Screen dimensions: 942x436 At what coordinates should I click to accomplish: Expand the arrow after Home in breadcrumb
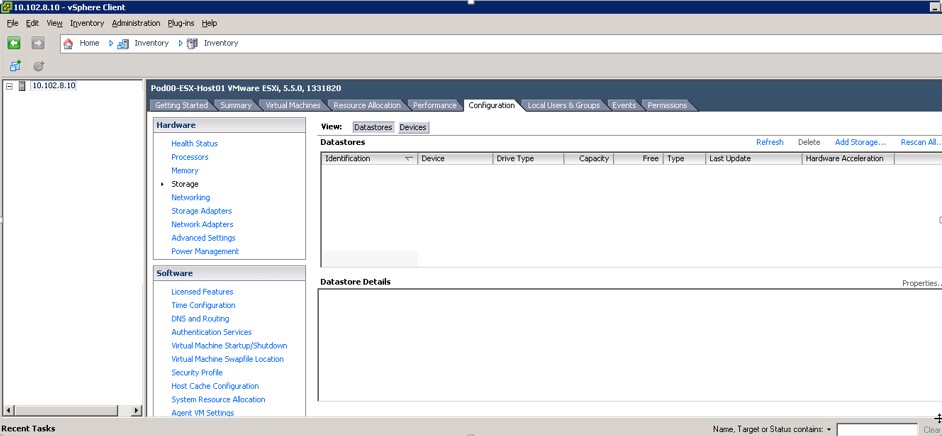(x=111, y=43)
